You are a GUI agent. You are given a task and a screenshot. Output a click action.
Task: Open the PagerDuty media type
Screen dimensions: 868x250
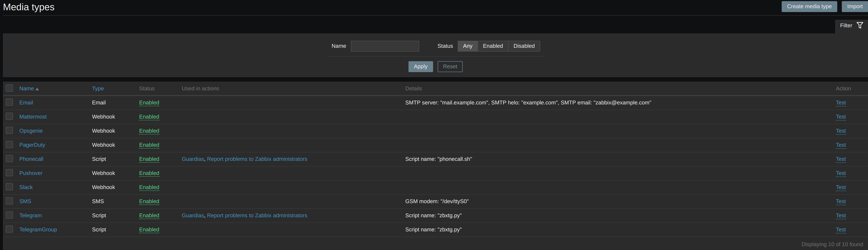tap(32, 145)
